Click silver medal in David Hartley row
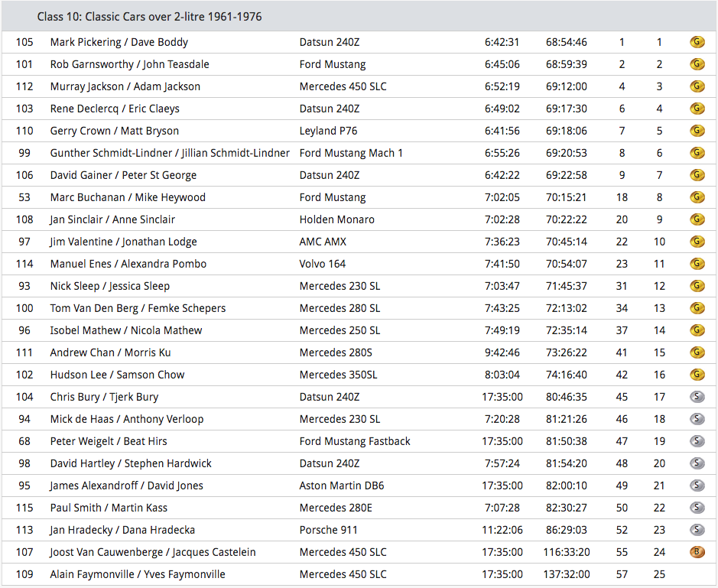 697,463
